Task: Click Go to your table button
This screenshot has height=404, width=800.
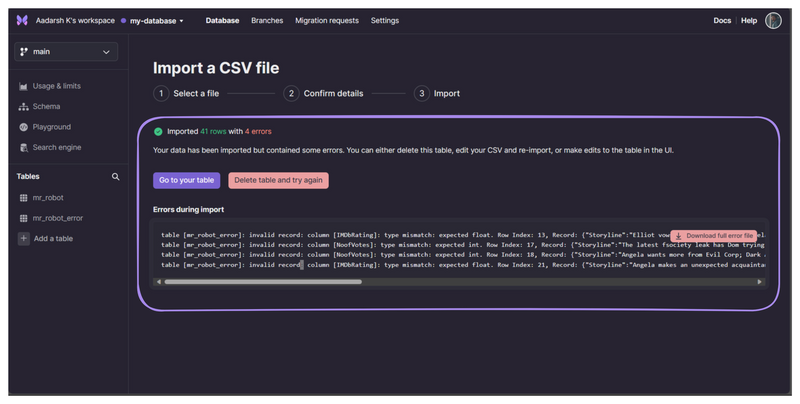Action: click(187, 181)
